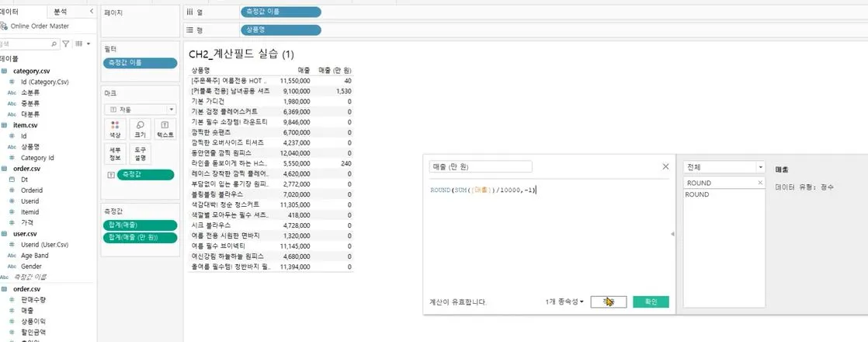Click the table icon next to item.csv
The height and width of the screenshot is (342, 868).
coord(4,125)
